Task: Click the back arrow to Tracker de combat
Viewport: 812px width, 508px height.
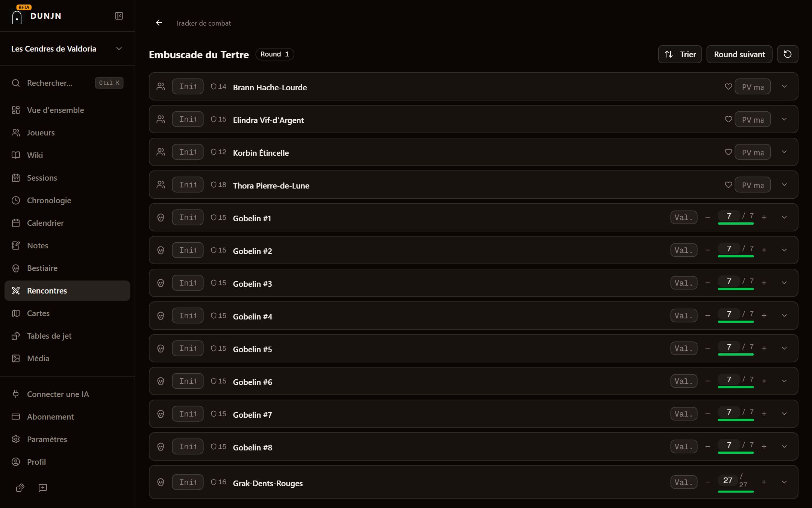Action: pyautogui.click(x=159, y=23)
